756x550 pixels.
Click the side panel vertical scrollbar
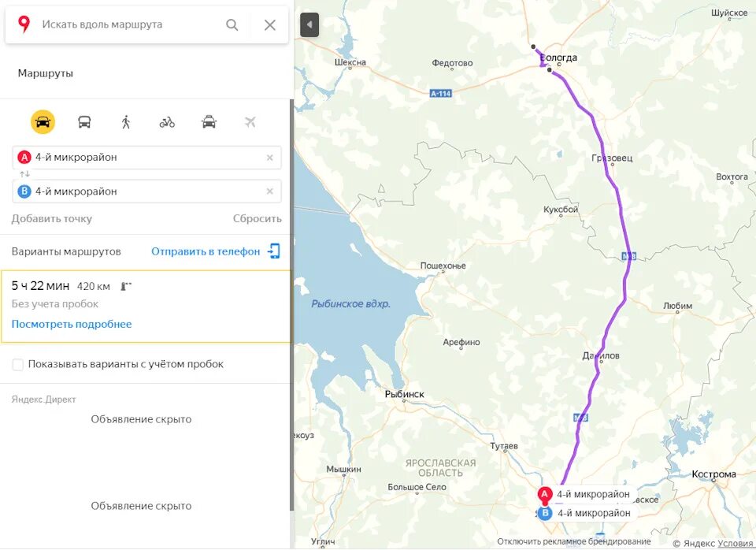click(x=291, y=305)
